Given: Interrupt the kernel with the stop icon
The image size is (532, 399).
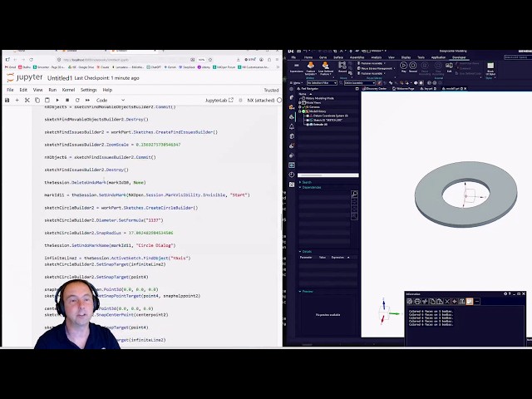Looking at the screenshot, I should tap(67, 100).
